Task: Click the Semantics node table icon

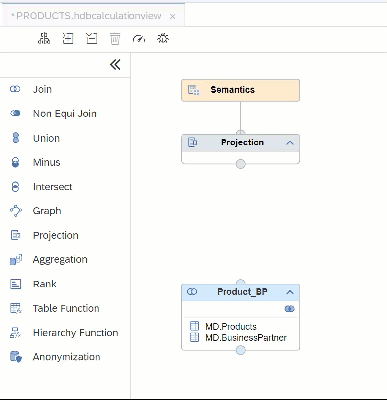Action: [194, 90]
